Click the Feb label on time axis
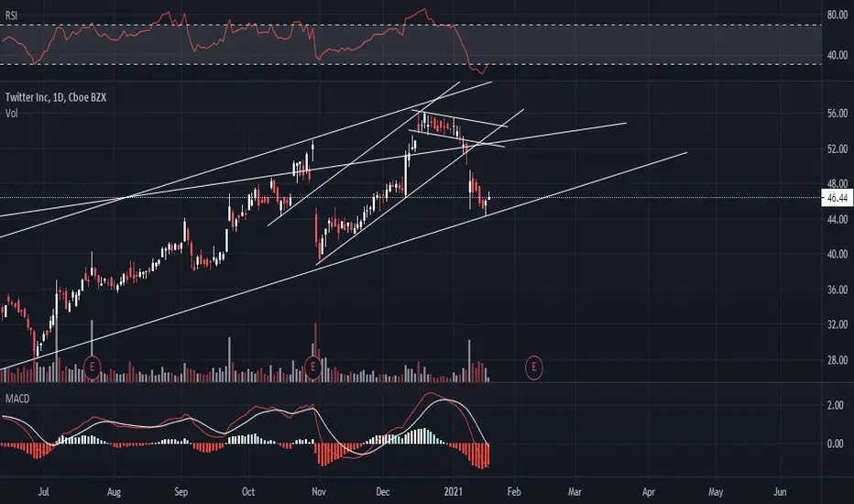Image resolution: width=854 pixels, height=504 pixels. pos(514,492)
